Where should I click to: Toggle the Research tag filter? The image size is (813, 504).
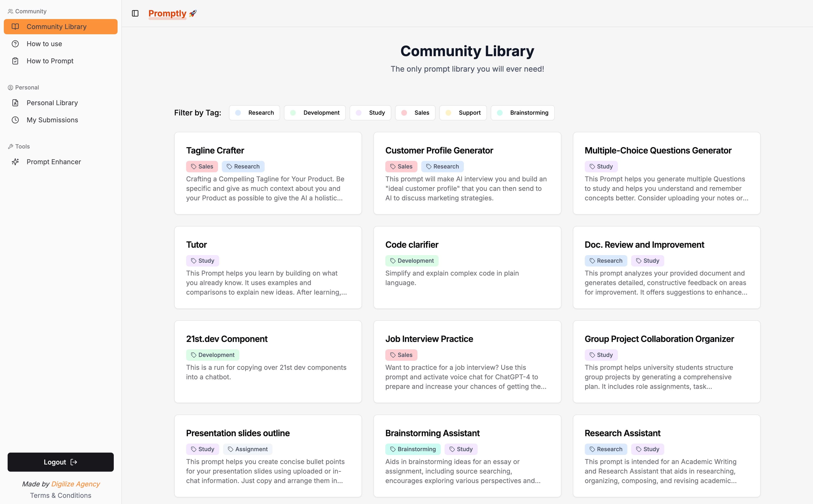[x=254, y=113]
